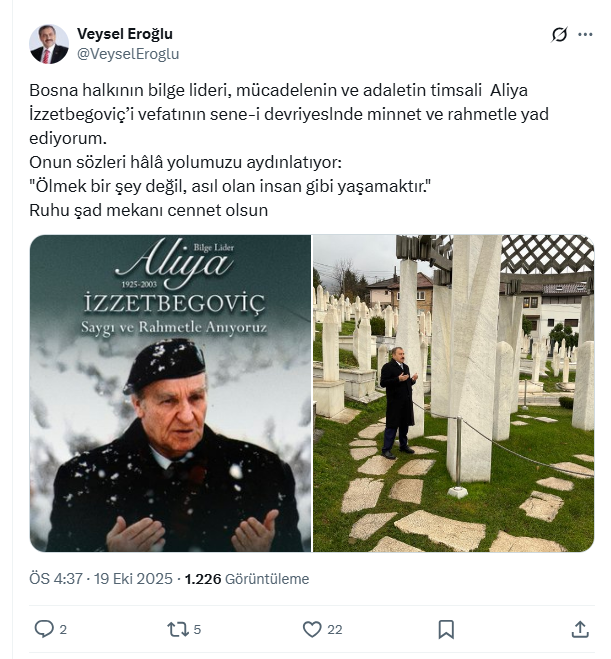Click the ÖS 4:37 time text
Screen dimensions: 611x659
[55, 579]
